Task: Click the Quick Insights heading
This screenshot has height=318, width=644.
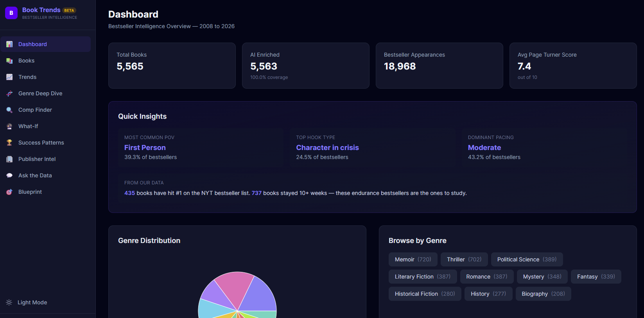Action: [x=142, y=116]
